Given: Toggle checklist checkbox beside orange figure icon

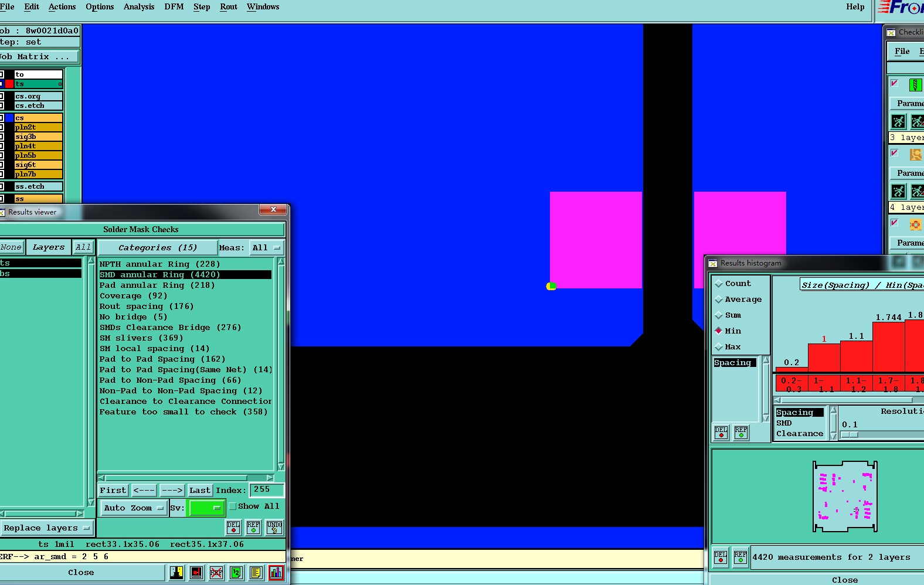Looking at the screenshot, I should 895,153.
